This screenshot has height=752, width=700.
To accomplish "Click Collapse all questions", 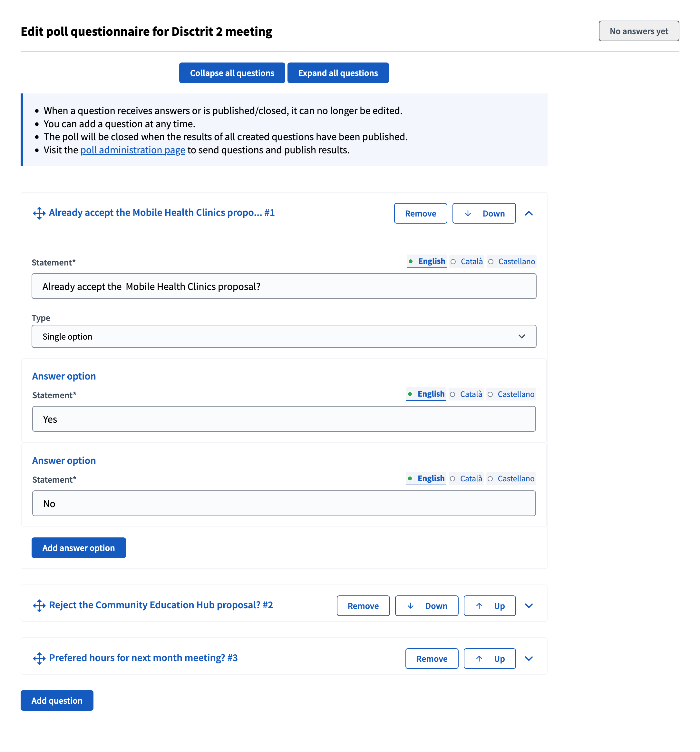I will 232,72.
